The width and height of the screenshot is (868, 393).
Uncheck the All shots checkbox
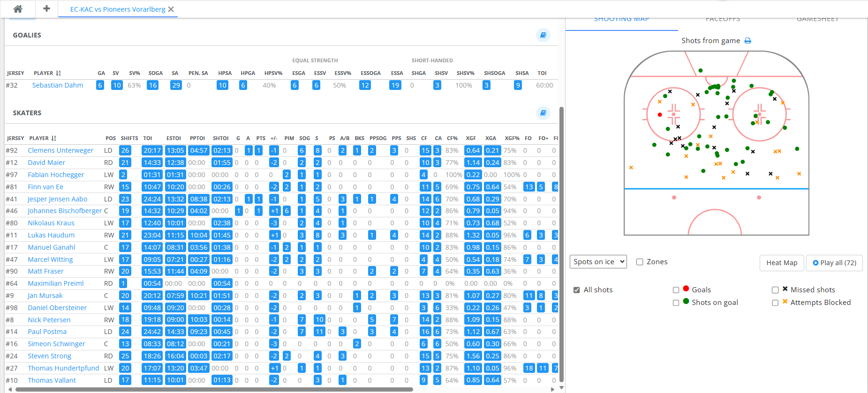pyautogui.click(x=577, y=290)
